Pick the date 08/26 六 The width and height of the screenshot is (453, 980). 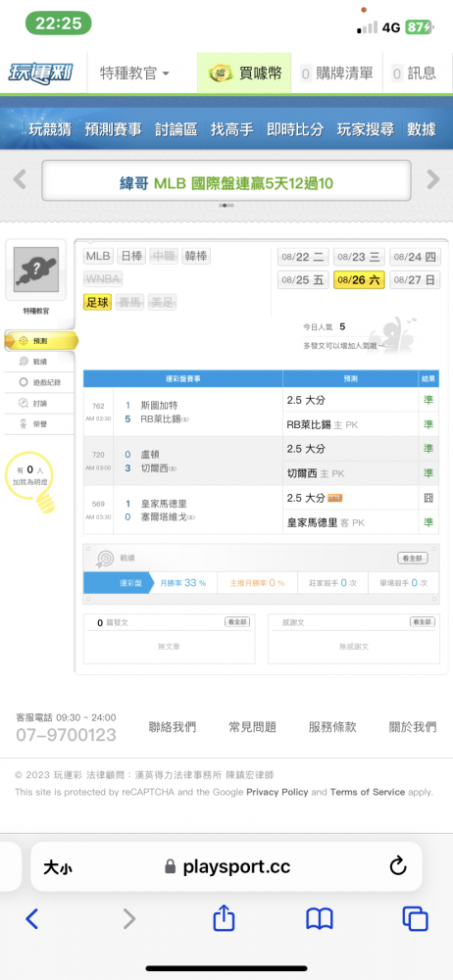tap(359, 280)
